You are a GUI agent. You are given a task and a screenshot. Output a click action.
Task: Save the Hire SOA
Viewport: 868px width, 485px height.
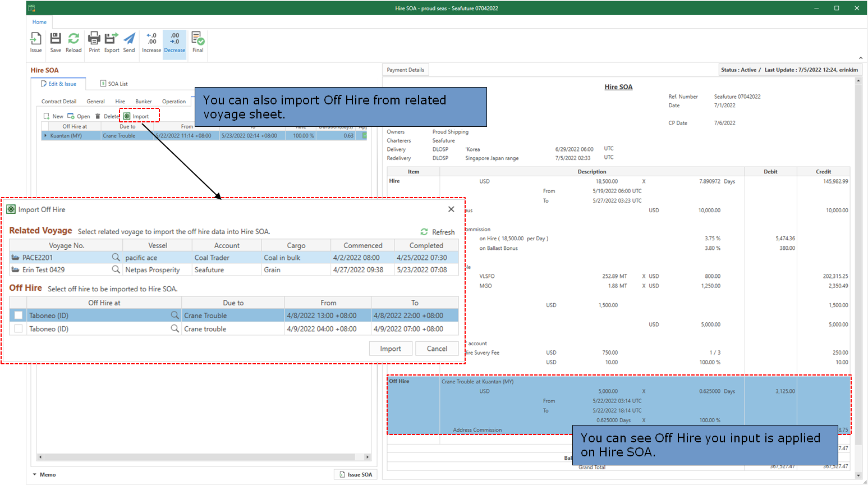click(x=56, y=43)
